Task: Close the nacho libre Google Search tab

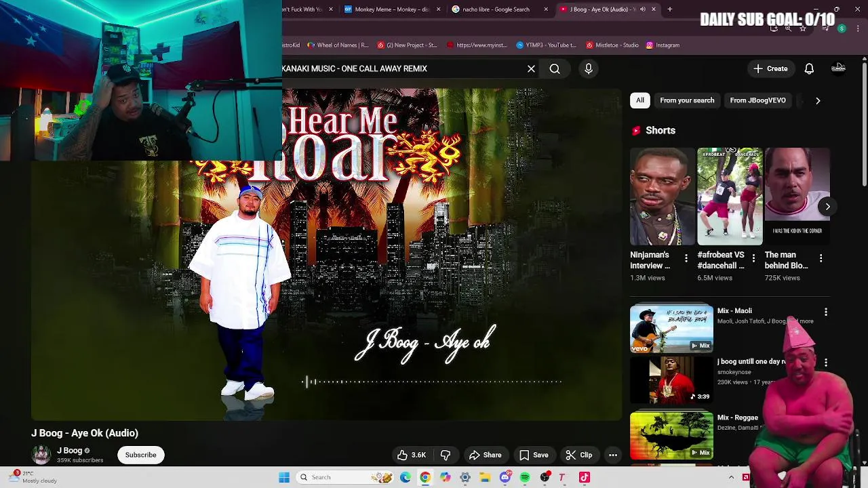Action: 546,9
